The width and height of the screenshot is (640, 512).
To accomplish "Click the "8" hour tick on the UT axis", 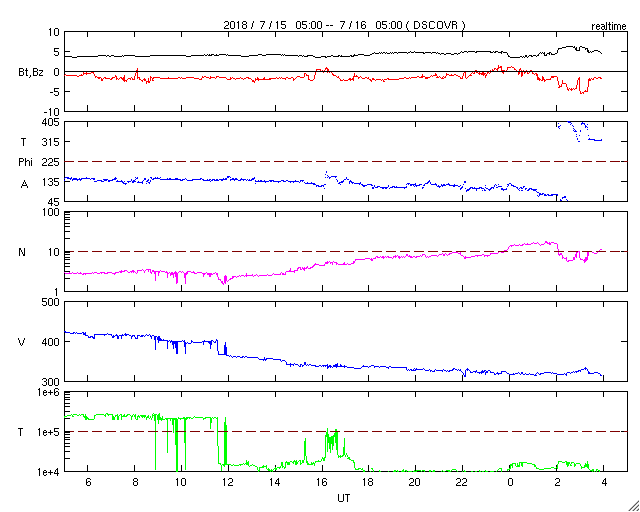I will click(x=135, y=483).
